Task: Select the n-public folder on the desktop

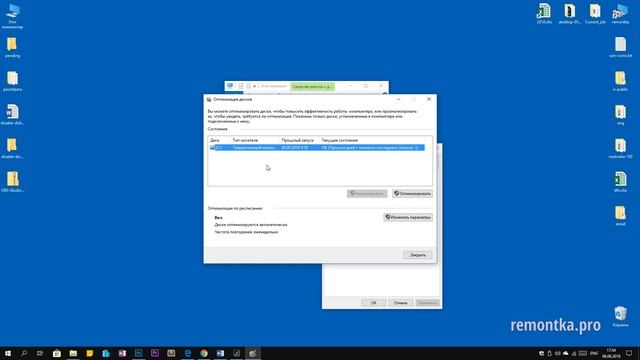Action: 620,81
